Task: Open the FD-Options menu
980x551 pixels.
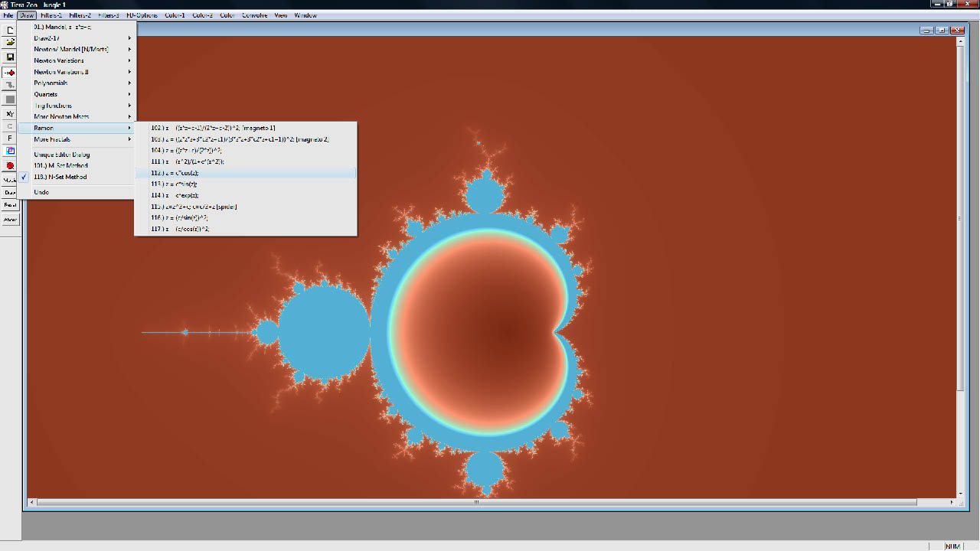Action: [x=142, y=15]
